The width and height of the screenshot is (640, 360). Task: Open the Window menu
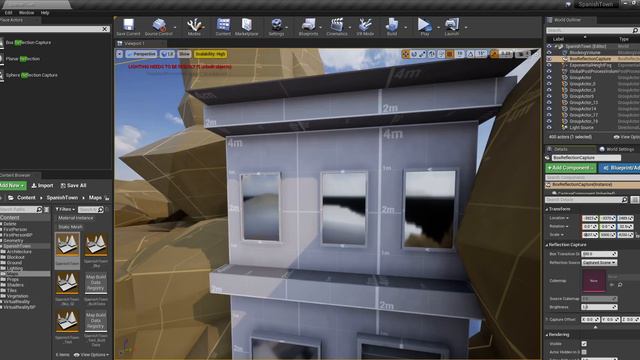tap(27, 13)
